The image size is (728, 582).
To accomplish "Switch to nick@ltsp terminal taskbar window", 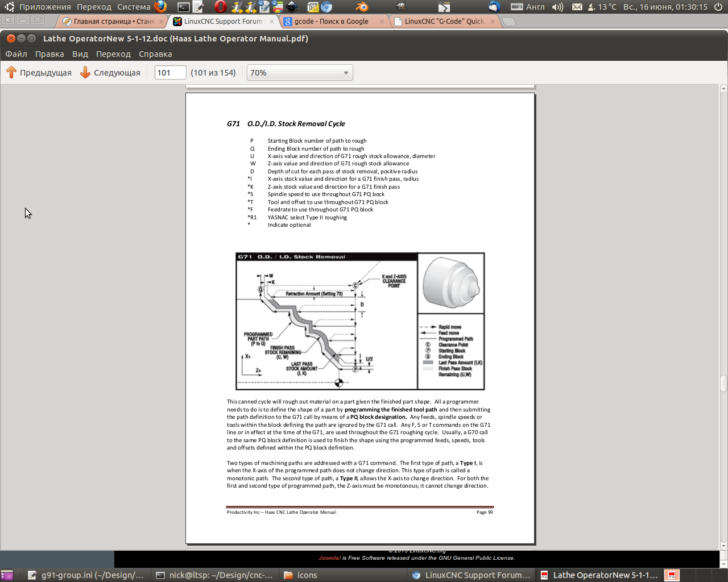I will point(215,575).
